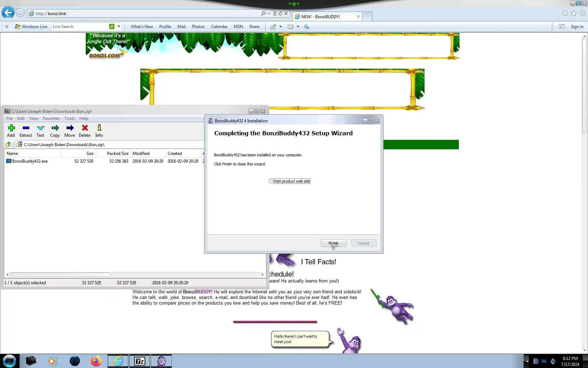588x368 pixels.
Task: Refresh the bonzi.link page
Action: pos(280,13)
